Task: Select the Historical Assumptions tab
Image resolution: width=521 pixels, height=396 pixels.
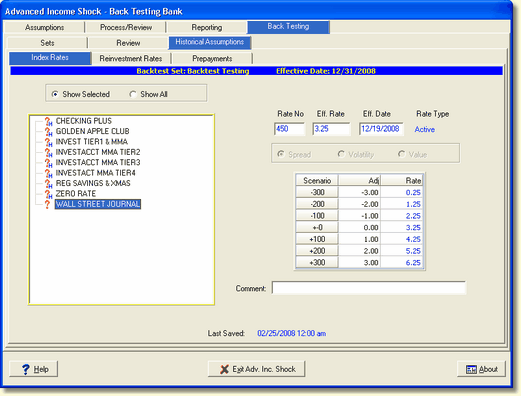Action: point(210,42)
